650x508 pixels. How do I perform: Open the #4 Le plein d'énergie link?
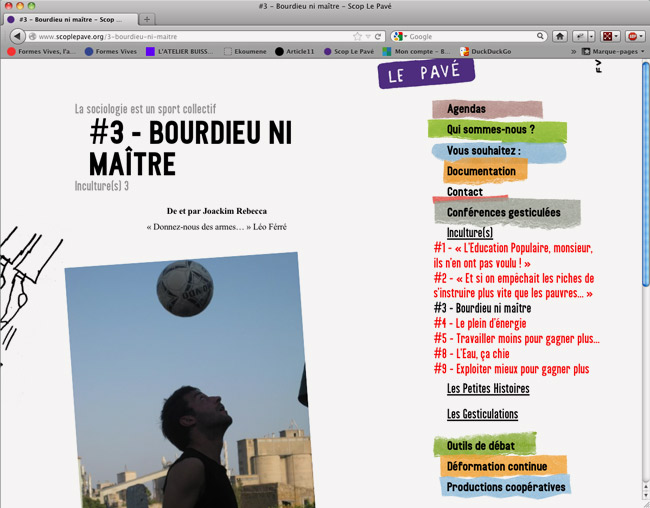[480, 323]
